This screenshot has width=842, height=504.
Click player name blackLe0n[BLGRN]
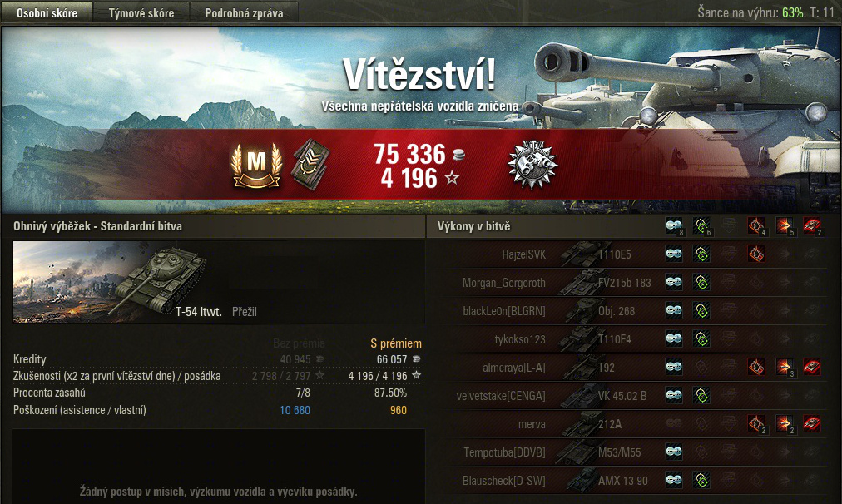tap(503, 311)
